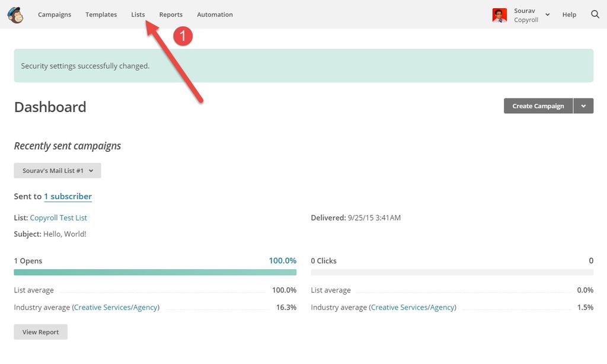Click the 1 Opens label
The width and height of the screenshot is (607, 364).
(28, 261)
